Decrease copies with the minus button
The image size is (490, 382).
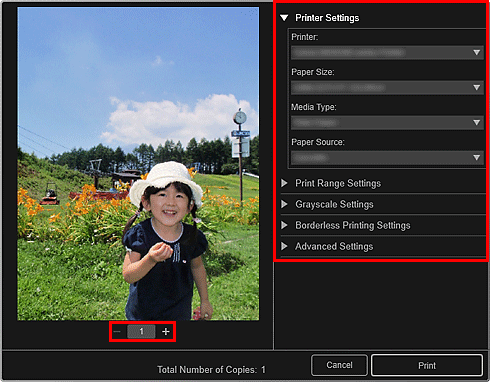tap(117, 331)
